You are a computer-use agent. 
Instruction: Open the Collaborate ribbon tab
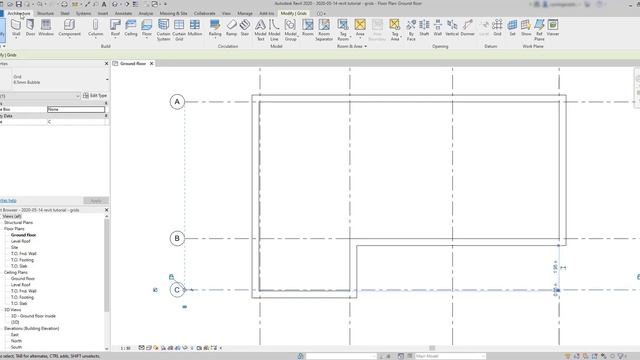tap(204, 13)
